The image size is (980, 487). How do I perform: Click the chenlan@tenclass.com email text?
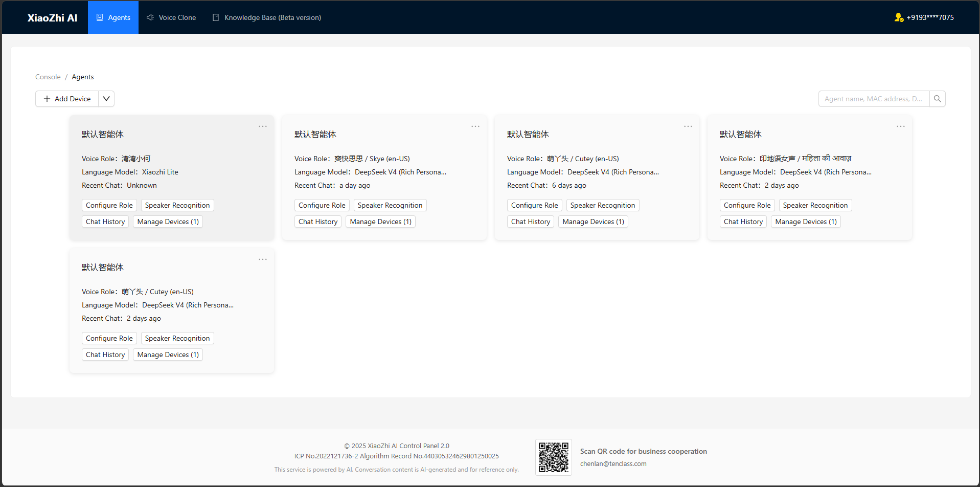[x=613, y=464]
